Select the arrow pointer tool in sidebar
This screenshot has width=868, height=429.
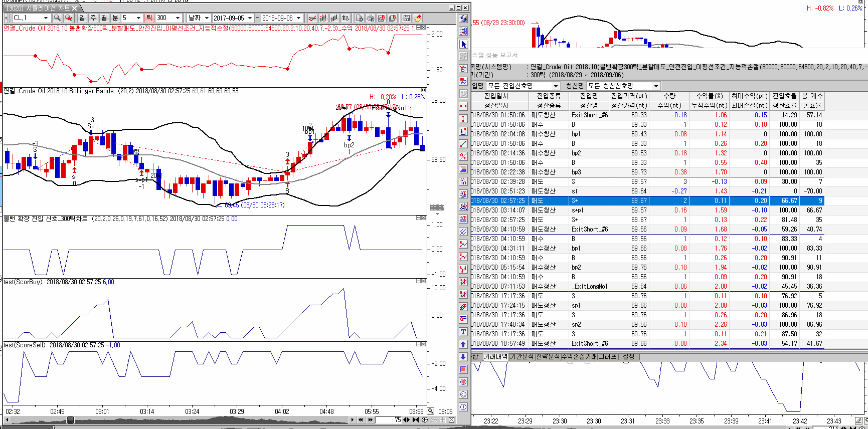point(463,44)
